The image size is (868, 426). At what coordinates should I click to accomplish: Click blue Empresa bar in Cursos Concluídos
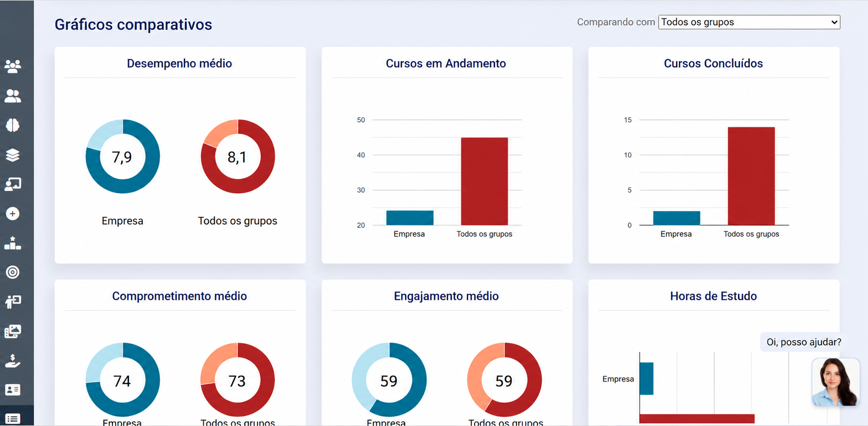677,218
